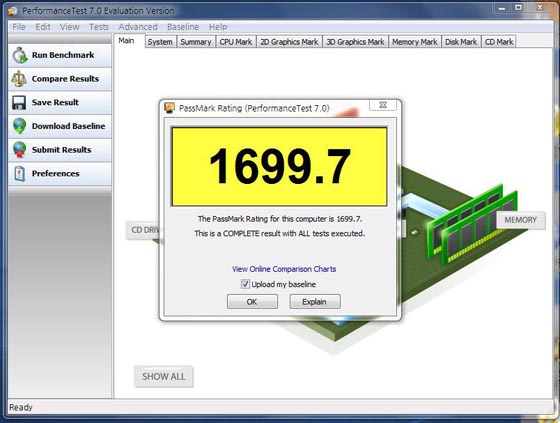Click the Ready status bar text
The width and height of the screenshot is (560, 423).
coord(21,407)
